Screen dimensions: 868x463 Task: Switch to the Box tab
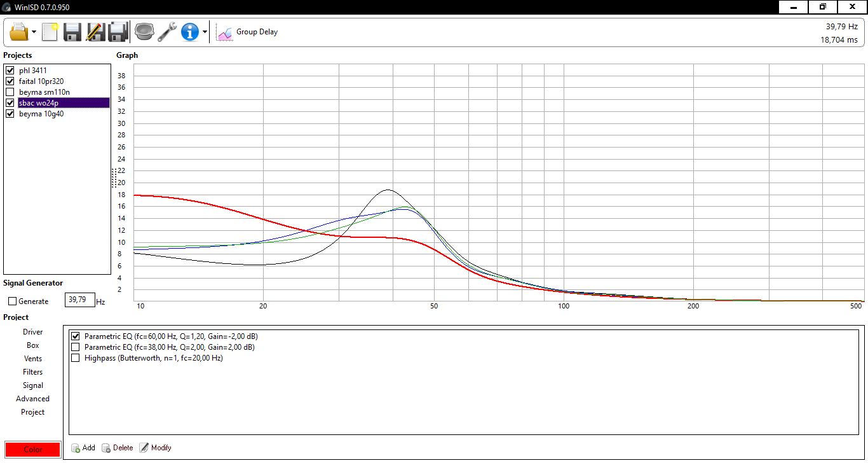tap(33, 345)
